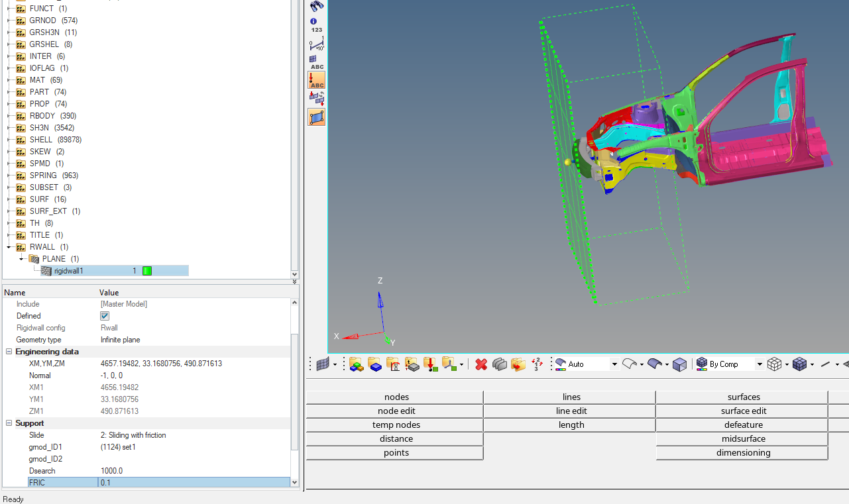Click the line edit panel button
This screenshot has height=504, width=849.
(571, 411)
